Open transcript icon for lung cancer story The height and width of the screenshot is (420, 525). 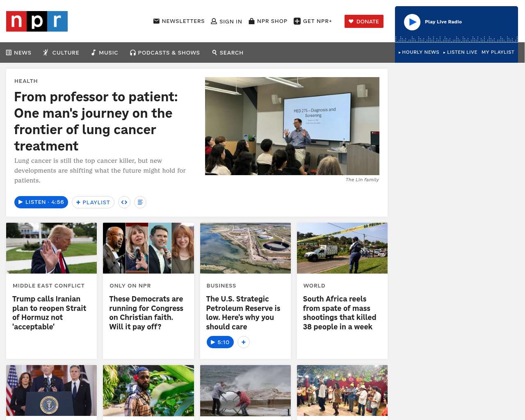[140, 202]
